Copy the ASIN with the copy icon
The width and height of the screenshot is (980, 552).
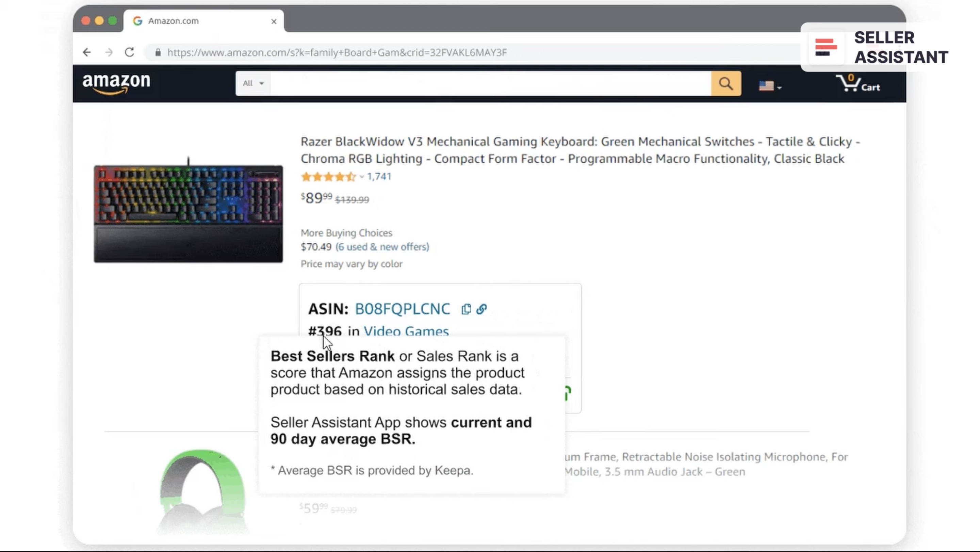pyautogui.click(x=466, y=309)
